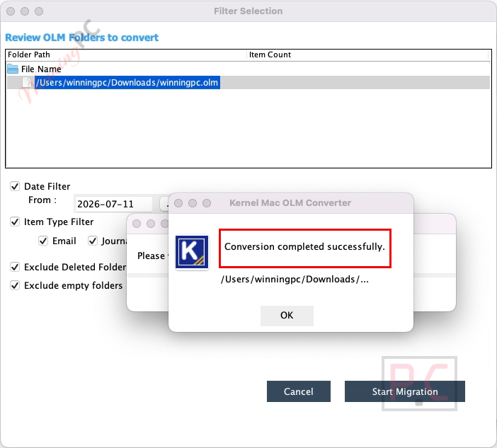Click the From date field 2026-07-11

point(113,204)
